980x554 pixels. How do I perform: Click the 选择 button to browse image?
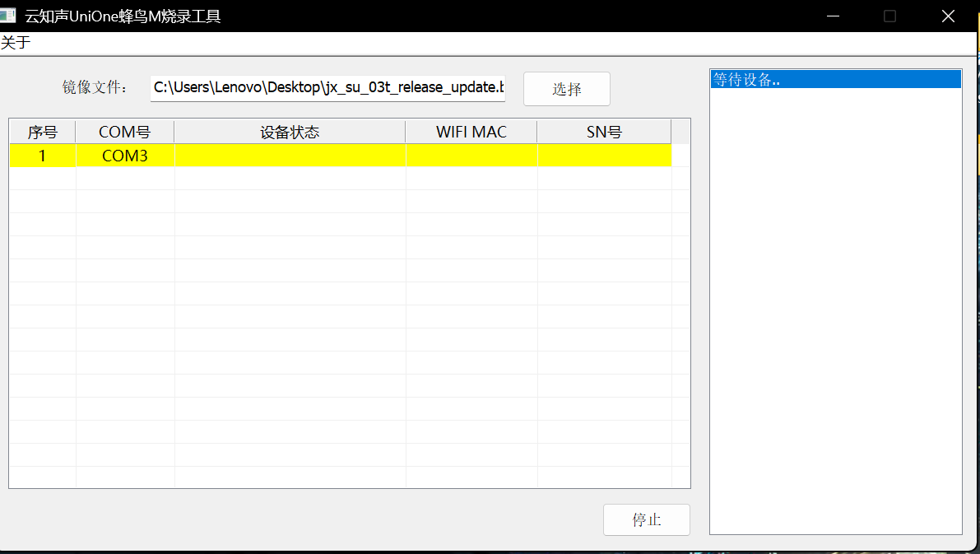pyautogui.click(x=566, y=89)
